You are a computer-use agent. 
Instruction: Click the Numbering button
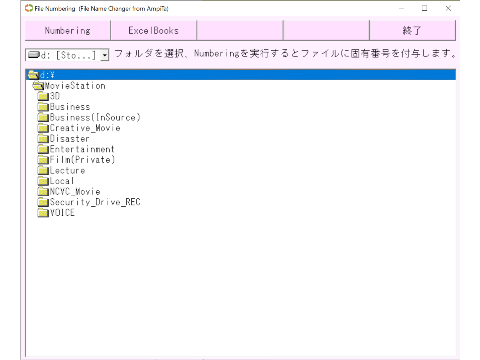tap(68, 30)
